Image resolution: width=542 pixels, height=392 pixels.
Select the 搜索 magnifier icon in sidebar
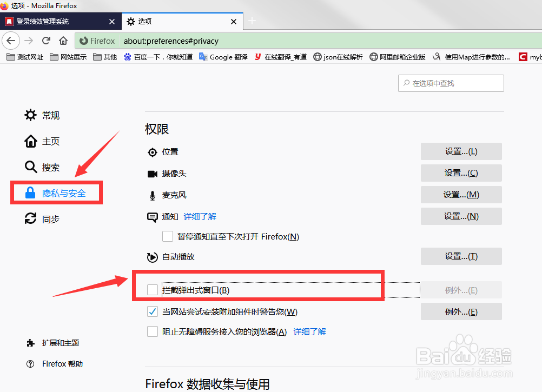click(x=30, y=167)
